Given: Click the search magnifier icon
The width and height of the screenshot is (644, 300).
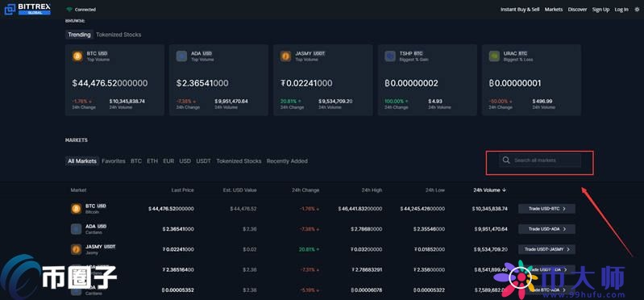Looking at the screenshot, I should point(506,160).
